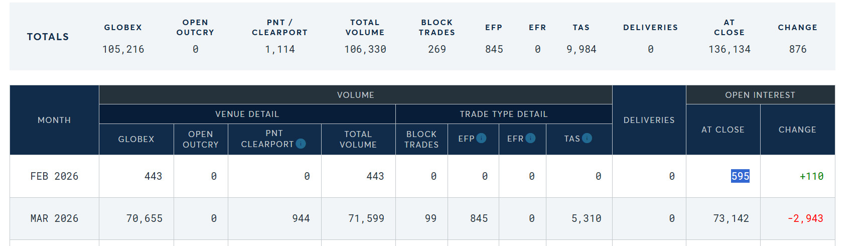Viewport: 868px width, 246px height.
Task: Click the highlighted 595 open interest value
Action: coord(740,176)
